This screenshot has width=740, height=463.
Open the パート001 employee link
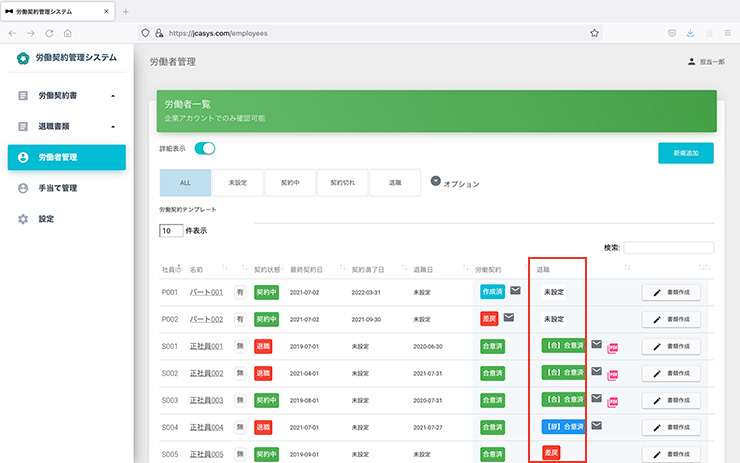click(206, 293)
